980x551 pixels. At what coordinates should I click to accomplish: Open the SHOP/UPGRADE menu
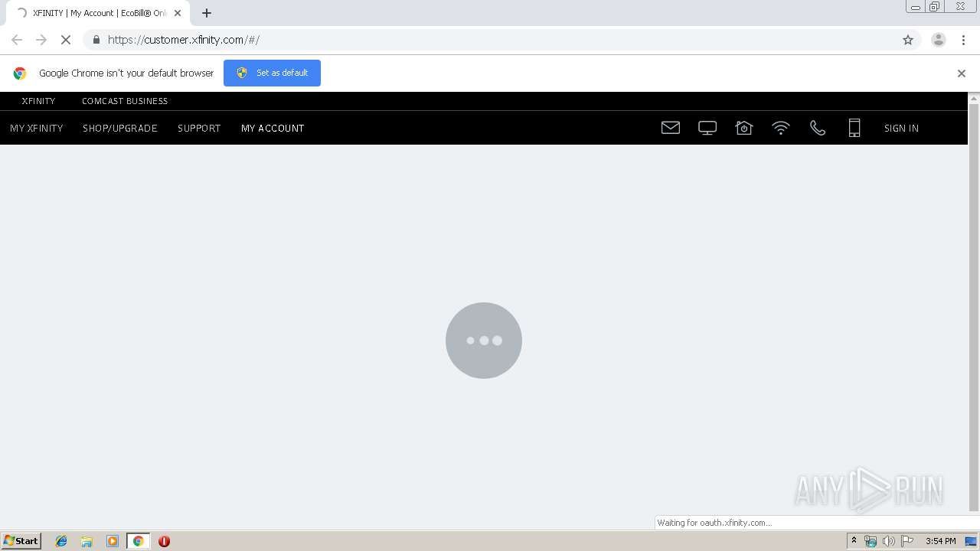pos(120,128)
